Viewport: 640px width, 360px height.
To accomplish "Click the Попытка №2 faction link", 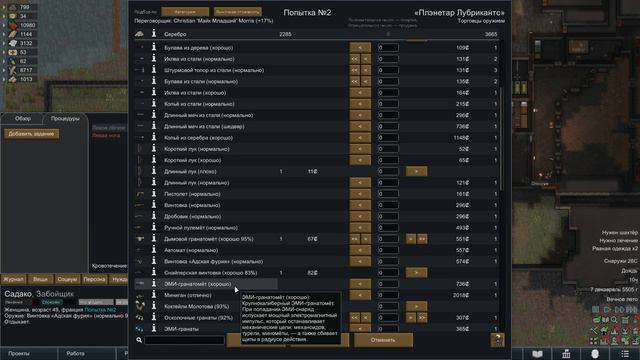I will (x=100, y=310).
